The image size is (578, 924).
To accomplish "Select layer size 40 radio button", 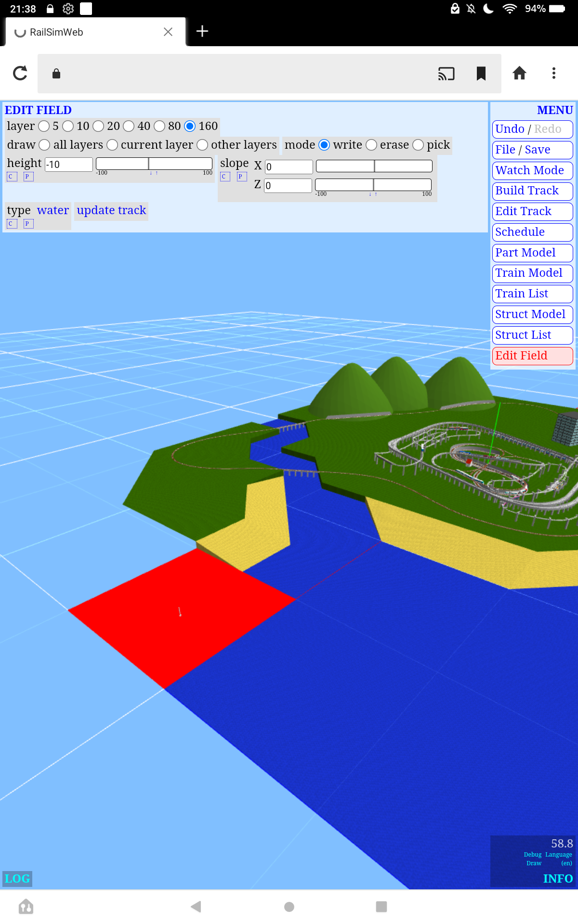I will tap(129, 126).
